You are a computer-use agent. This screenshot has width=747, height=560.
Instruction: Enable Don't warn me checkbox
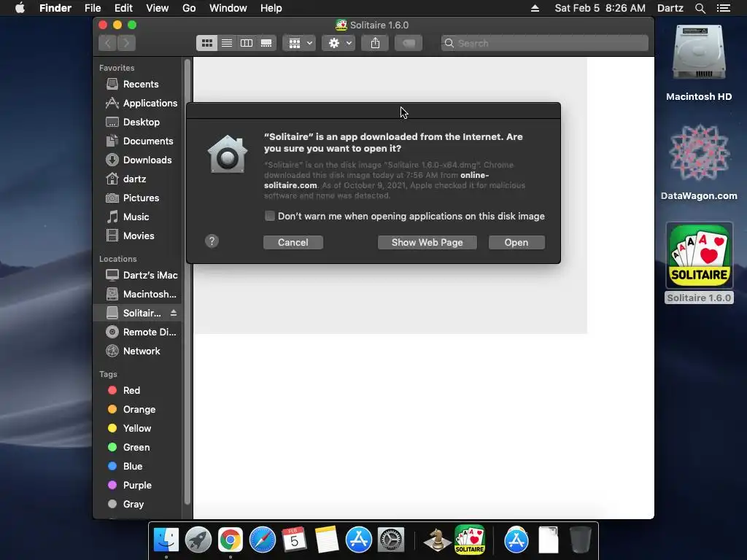(x=270, y=216)
